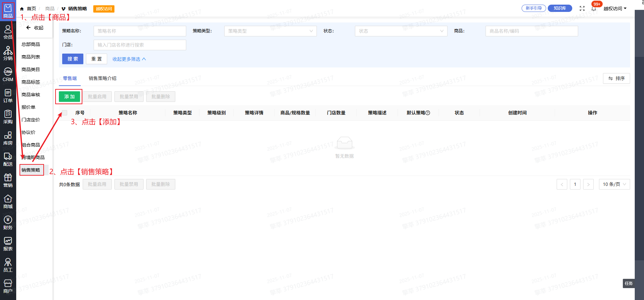Tick the select-all checkbox in table header
The image size is (644, 300).
[64, 113]
